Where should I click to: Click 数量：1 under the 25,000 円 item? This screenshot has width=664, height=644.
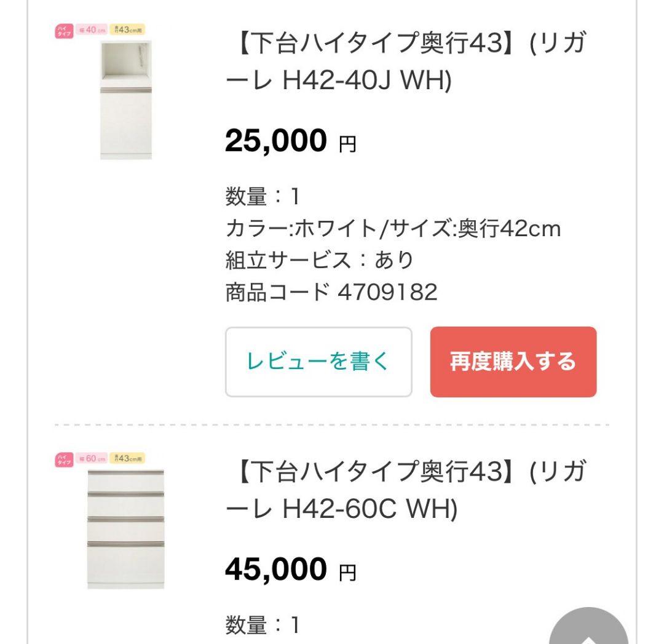coord(263,197)
